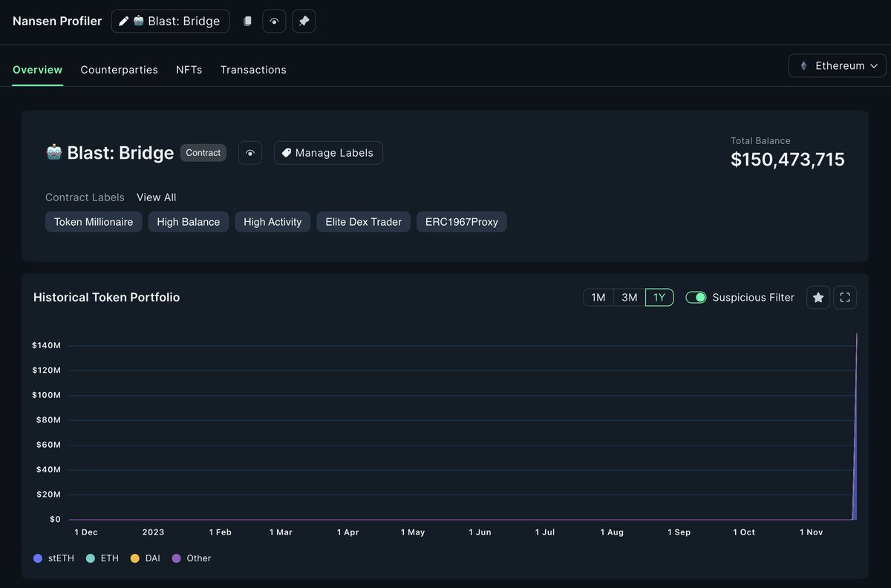Click the tag icon in Manage Labels
The height and width of the screenshot is (588, 891).
coord(287,153)
